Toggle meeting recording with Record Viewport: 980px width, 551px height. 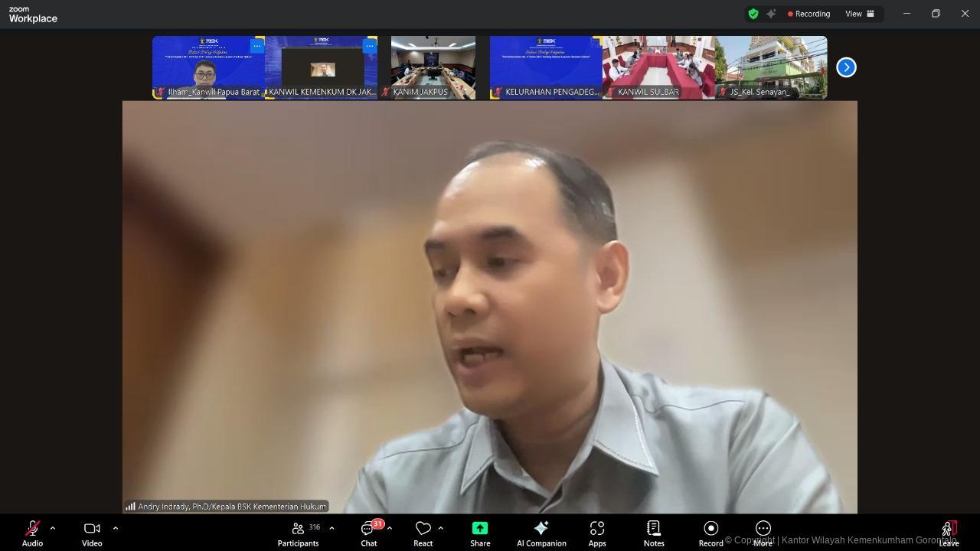710,533
